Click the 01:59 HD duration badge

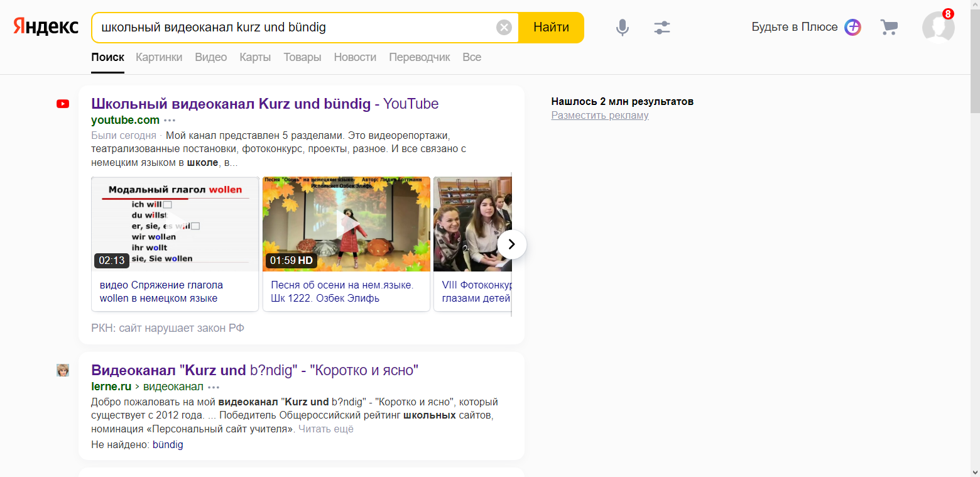click(x=291, y=260)
